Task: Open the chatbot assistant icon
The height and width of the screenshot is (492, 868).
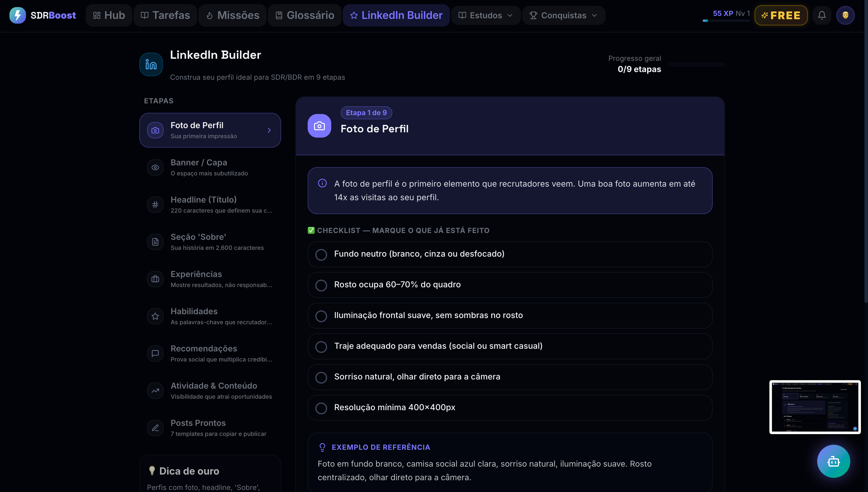Action: pyautogui.click(x=833, y=461)
